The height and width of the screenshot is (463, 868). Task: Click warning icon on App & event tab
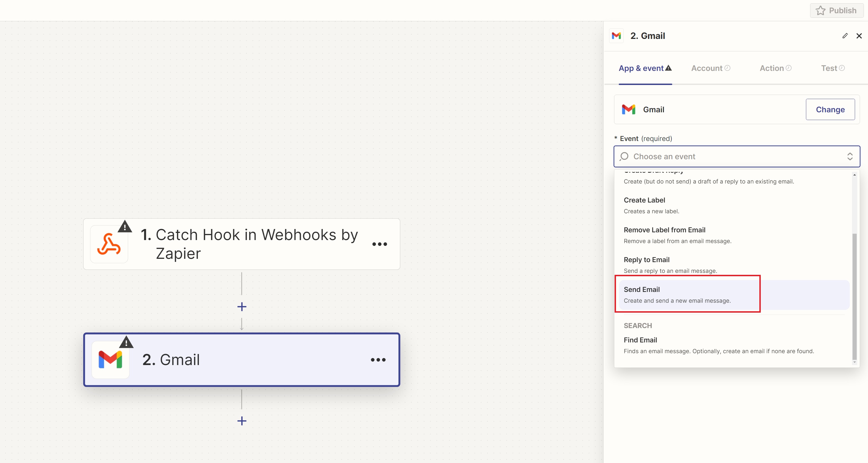pyautogui.click(x=668, y=68)
